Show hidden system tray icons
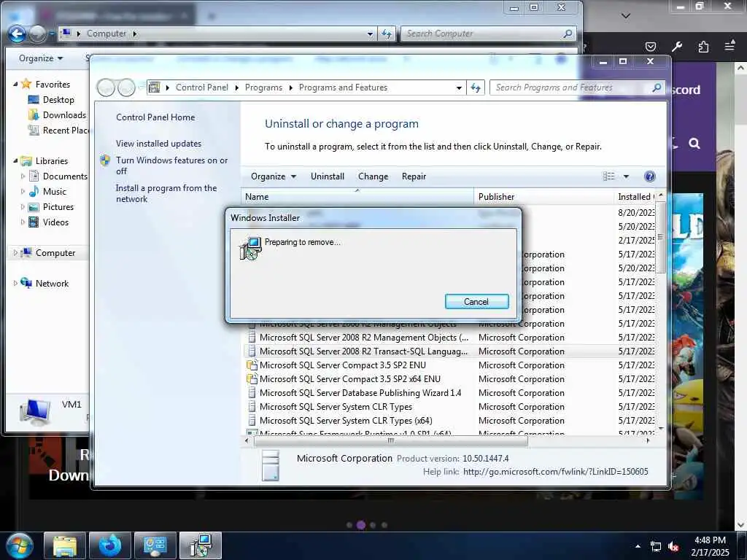This screenshot has height=560, width=747. click(638, 546)
